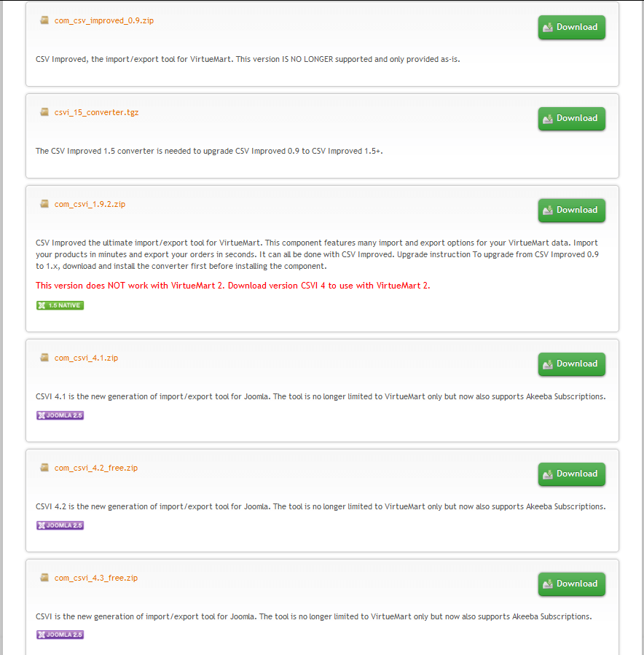Click package icon beside com_csvi_1.9.2.zip
The height and width of the screenshot is (655, 644).
point(44,204)
